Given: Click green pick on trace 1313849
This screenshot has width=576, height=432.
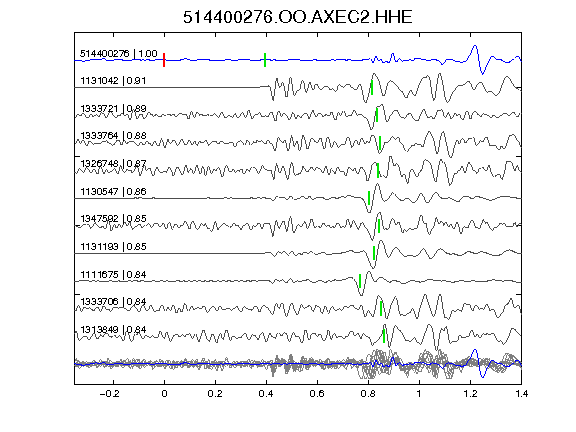Looking at the screenshot, I should point(384,336).
